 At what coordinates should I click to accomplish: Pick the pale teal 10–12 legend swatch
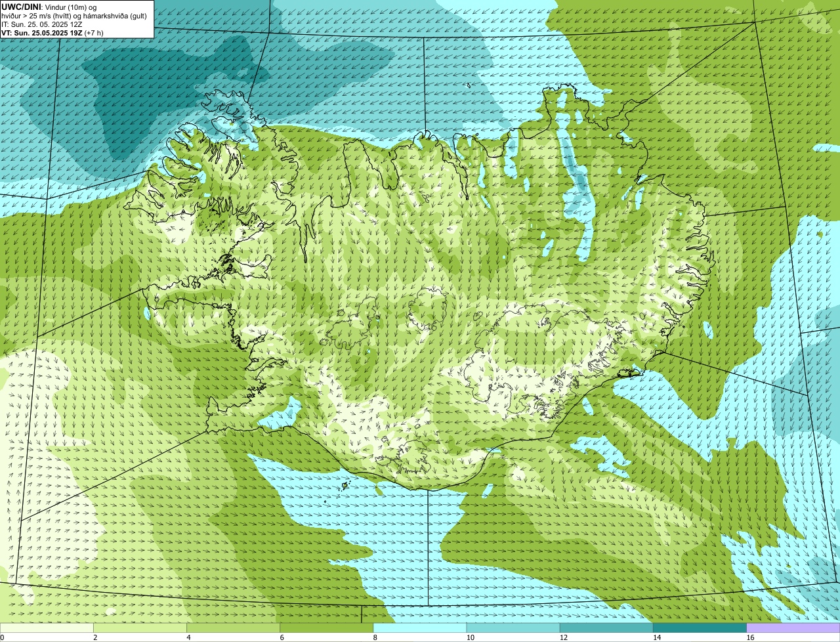(x=513, y=628)
